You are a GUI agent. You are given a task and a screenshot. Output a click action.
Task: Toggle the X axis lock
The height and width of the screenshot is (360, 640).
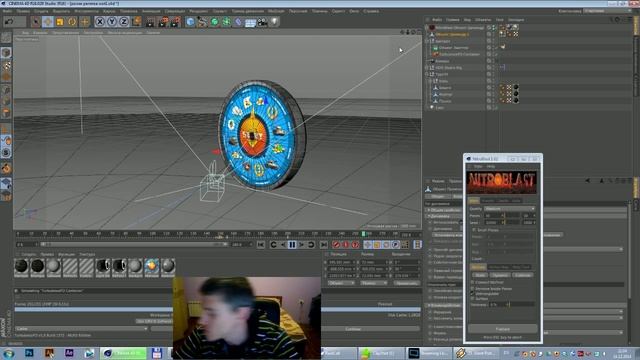coord(100,22)
